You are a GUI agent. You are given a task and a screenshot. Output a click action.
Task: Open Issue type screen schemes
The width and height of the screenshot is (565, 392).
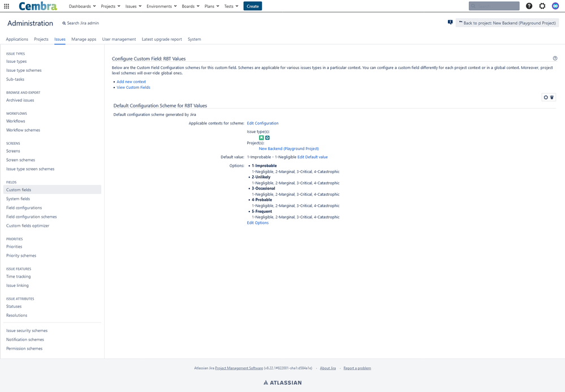[x=31, y=169]
